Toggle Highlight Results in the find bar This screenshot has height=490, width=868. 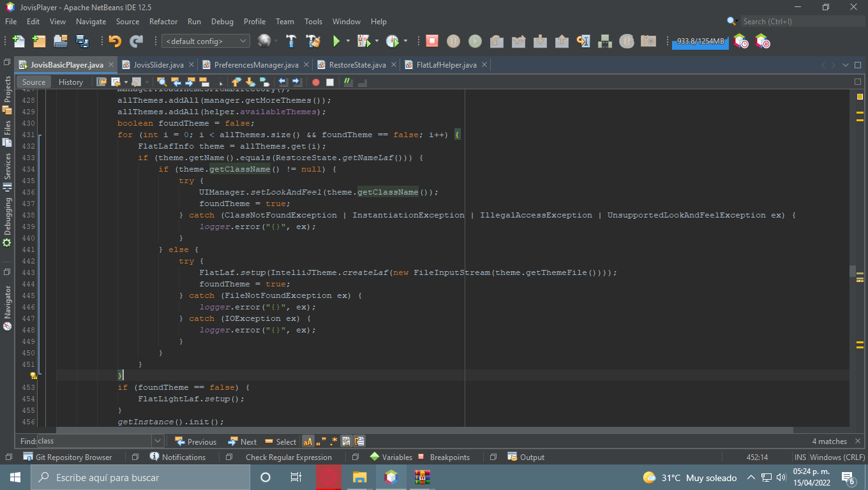346,441
